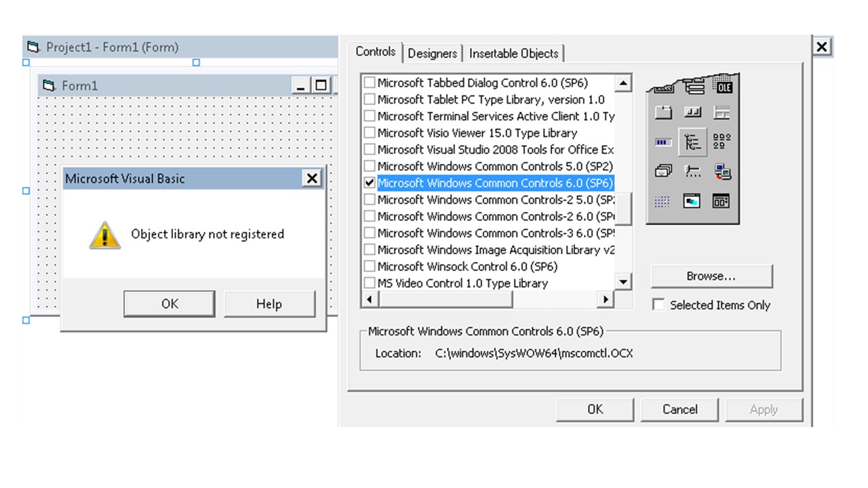The width and height of the screenshot is (868, 488).
Task: Check Microsoft Tabbed Dialog Control 6.0 (SP6)
Action: pos(370,83)
